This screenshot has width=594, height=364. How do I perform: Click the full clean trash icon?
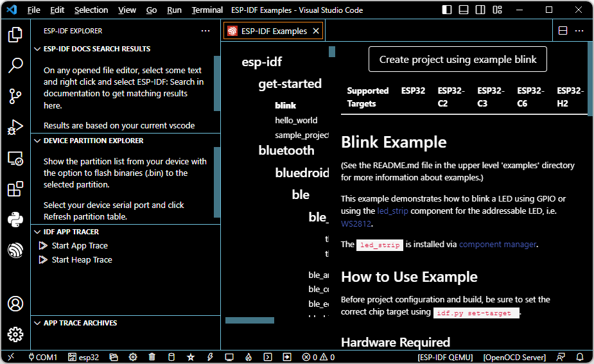click(x=152, y=357)
